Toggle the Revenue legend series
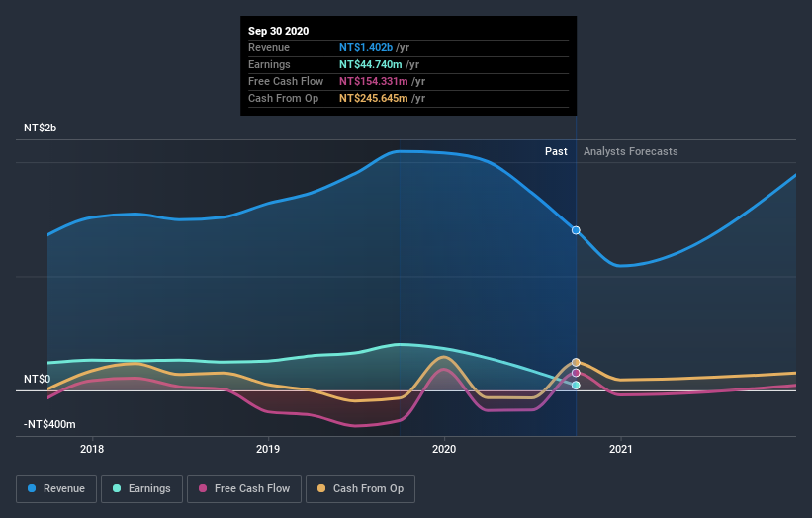Screen dimensions: 812x518 pyautogui.click(x=56, y=489)
